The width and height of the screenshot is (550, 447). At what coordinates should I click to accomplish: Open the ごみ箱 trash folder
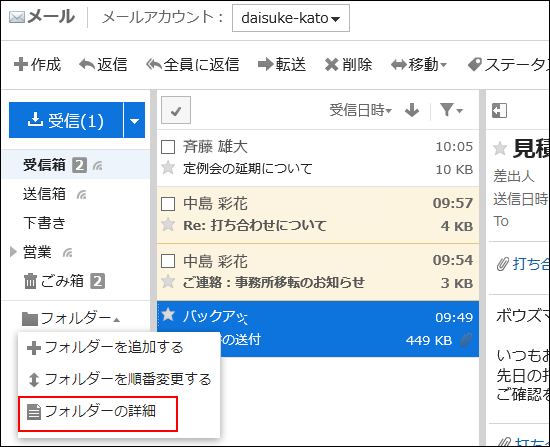point(54,281)
